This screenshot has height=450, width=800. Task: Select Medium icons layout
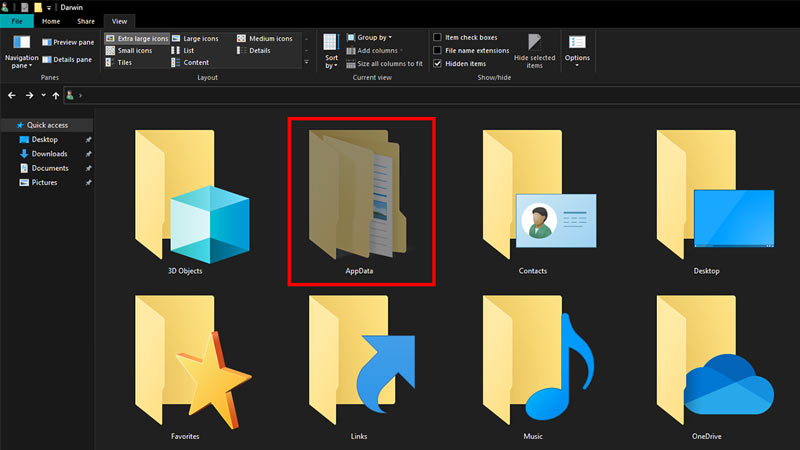tap(265, 38)
